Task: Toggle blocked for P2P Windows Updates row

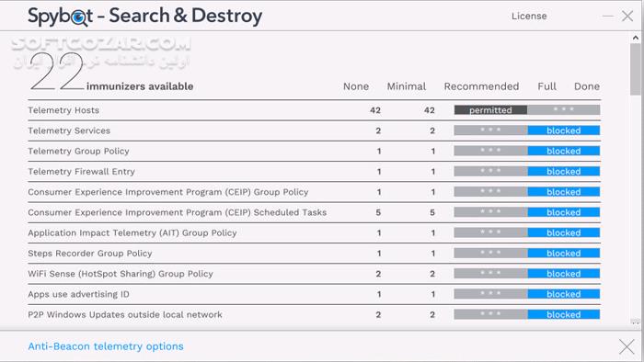Action: (563, 315)
